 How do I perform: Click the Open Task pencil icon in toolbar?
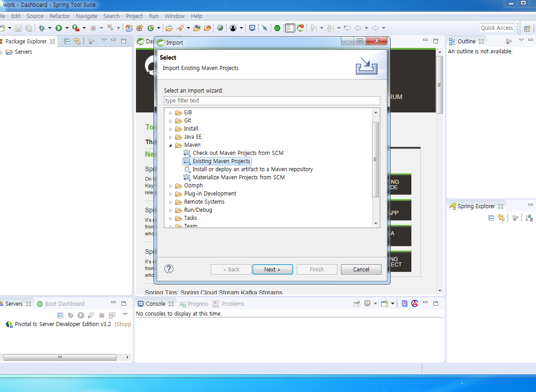(x=180, y=28)
